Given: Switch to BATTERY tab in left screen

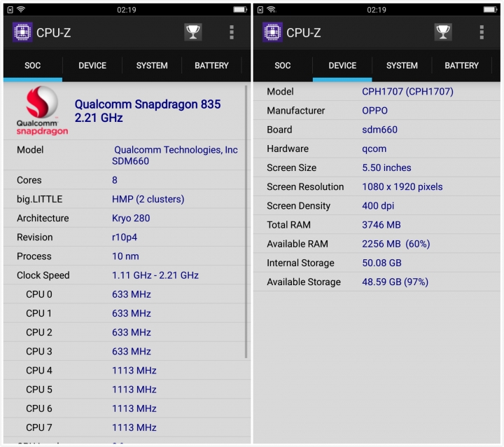Looking at the screenshot, I should pos(211,66).
